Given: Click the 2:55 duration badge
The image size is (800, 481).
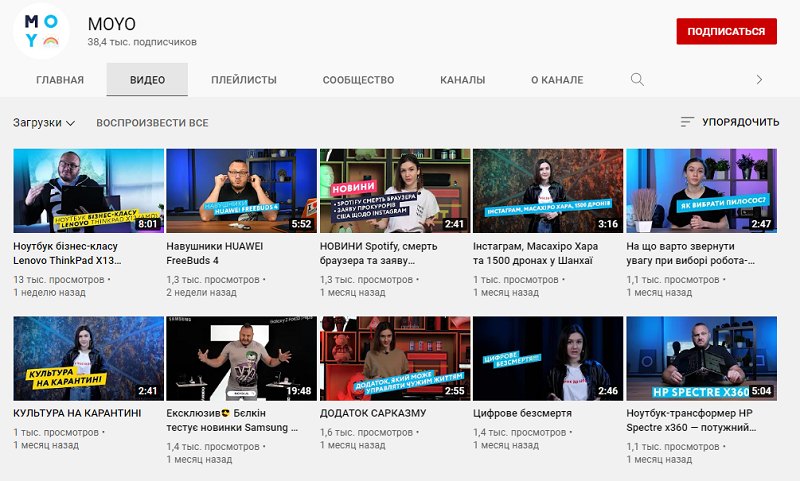Looking at the screenshot, I should [x=455, y=391].
